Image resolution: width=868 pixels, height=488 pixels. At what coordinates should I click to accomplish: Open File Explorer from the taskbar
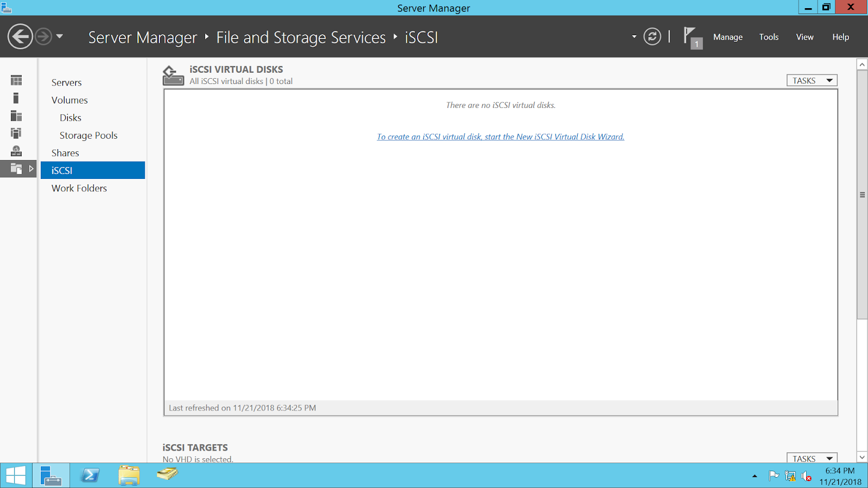click(129, 476)
